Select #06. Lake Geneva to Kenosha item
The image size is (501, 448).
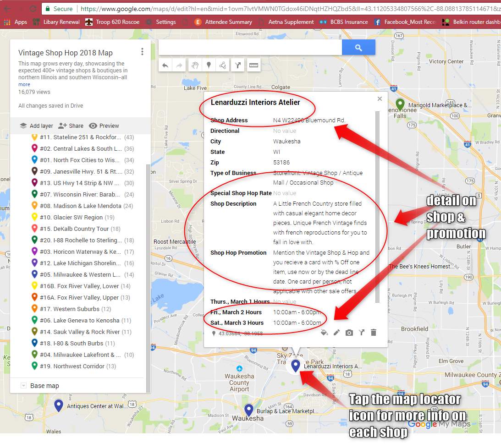(82, 321)
